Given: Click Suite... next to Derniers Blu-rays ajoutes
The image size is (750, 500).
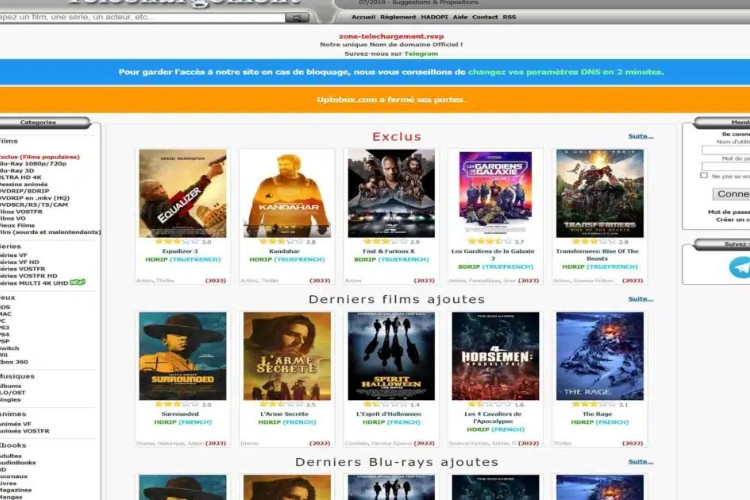Looking at the screenshot, I should point(640,462).
